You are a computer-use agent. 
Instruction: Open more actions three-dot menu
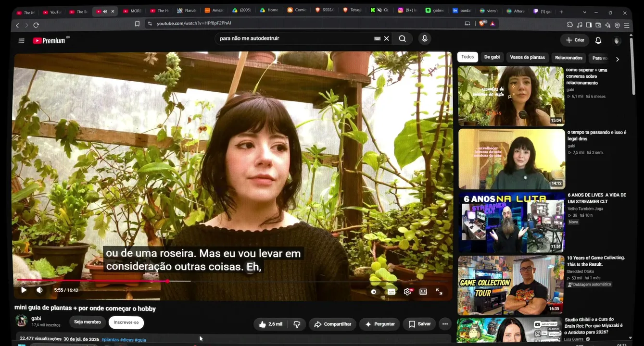pos(445,324)
